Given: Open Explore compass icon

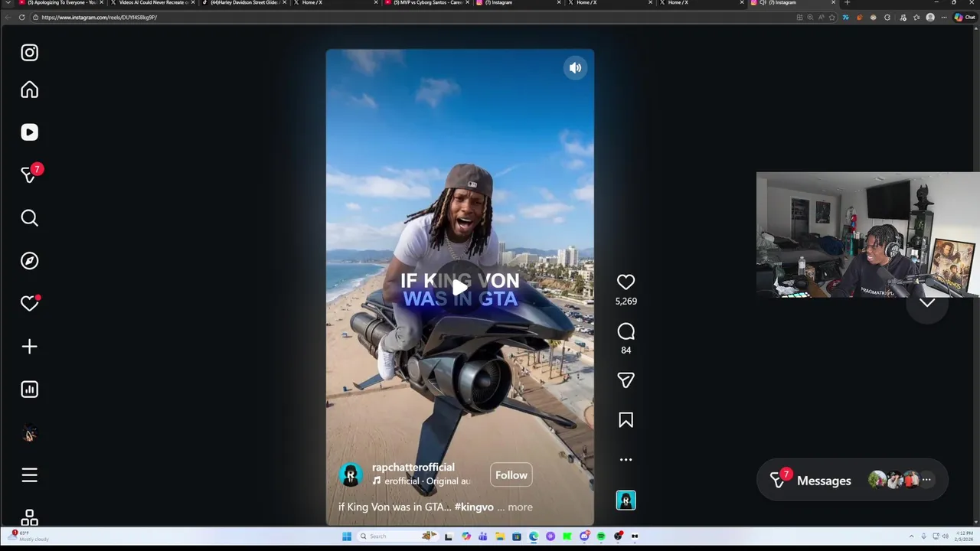Looking at the screenshot, I should (x=29, y=261).
